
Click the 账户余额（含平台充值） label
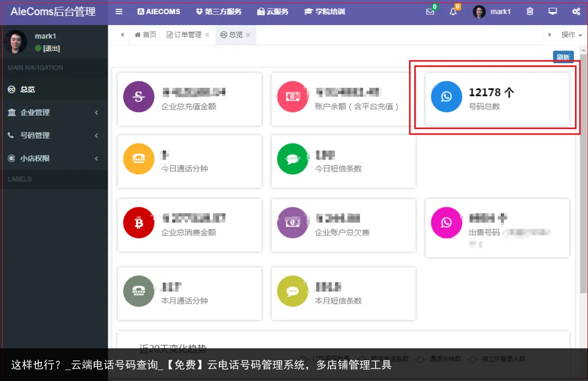[356, 107]
